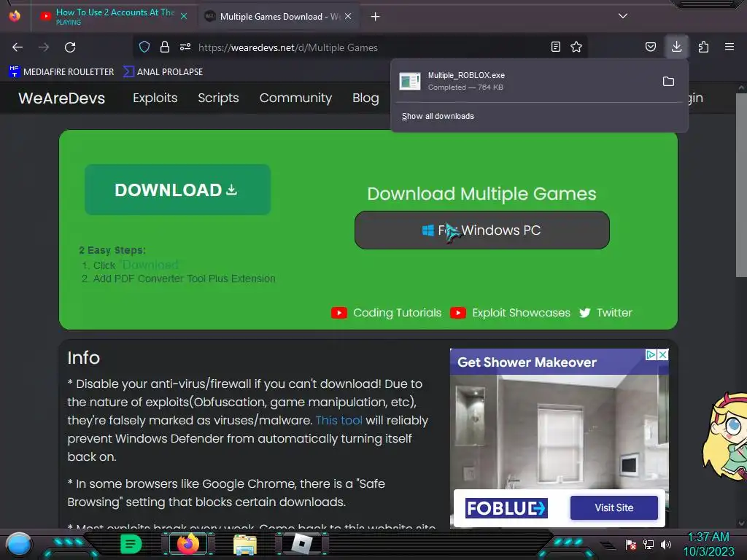Screen dimensions: 747x560
Task: Click the address bar URL field
Action: pyautogui.click(x=362, y=47)
